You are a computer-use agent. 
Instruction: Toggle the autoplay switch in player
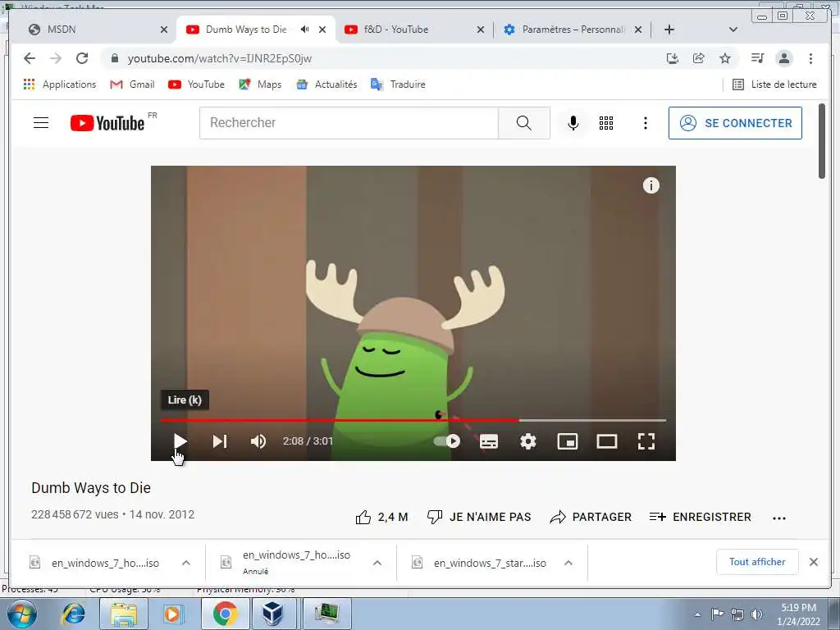click(x=447, y=441)
